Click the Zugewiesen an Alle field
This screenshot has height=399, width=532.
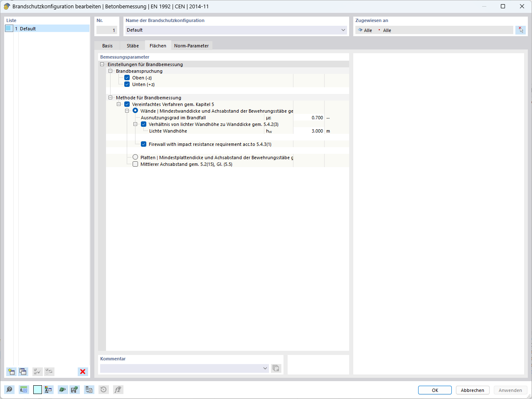coord(434,30)
